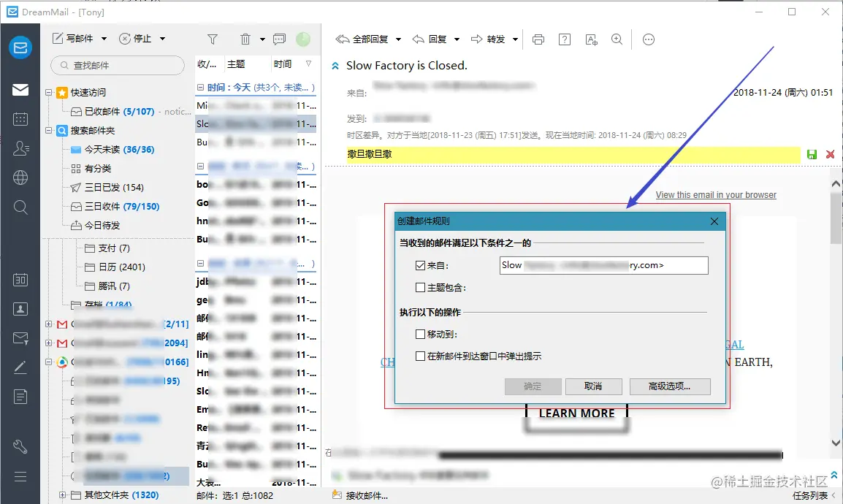Viewport: 843px width, 504px height.
Task: Click the green status circle icon
Action: click(x=303, y=39)
